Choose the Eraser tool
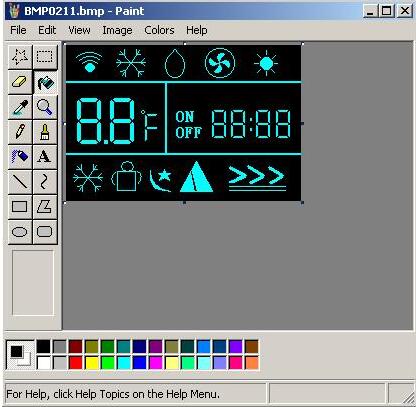 point(20,82)
